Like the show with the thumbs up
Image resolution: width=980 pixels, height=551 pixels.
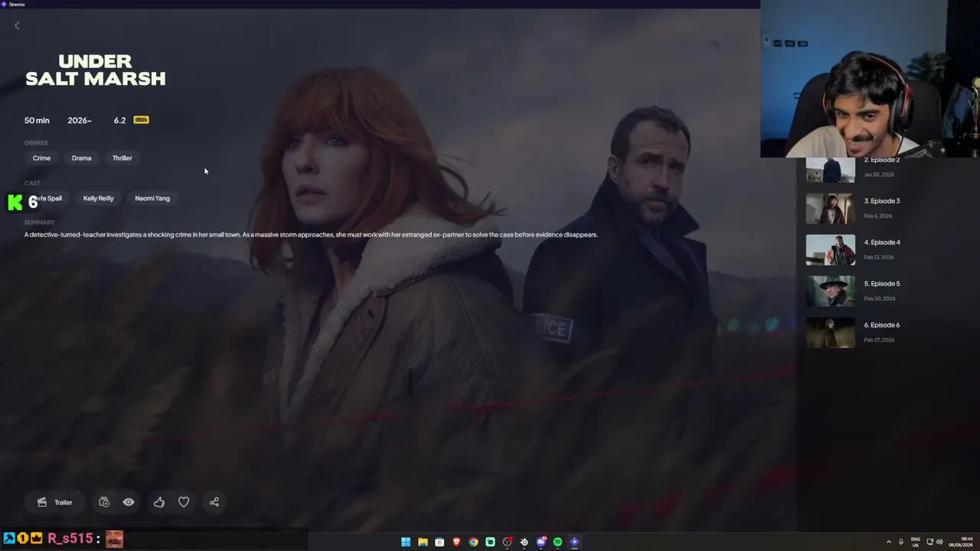tap(159, 502)
